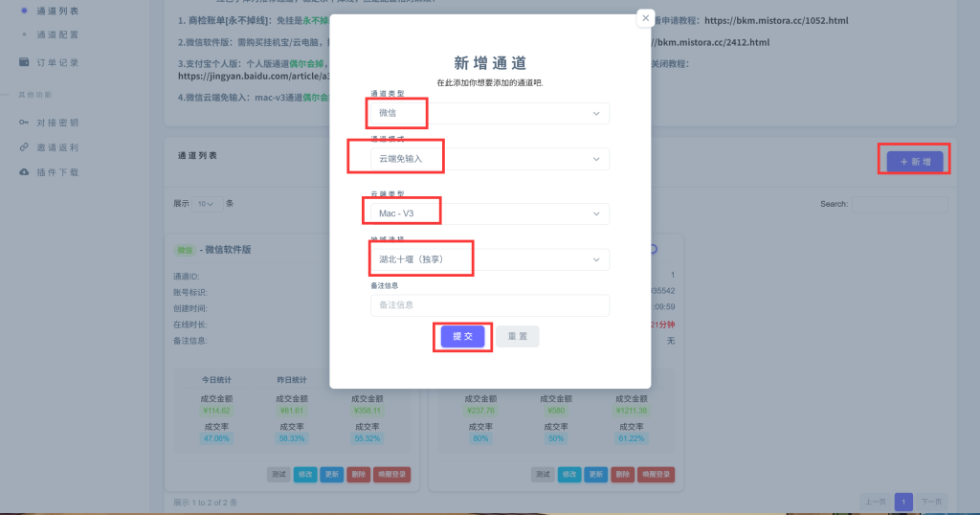Open the 通道类型 dropdown showing 微信

click(x=489, y=113)
